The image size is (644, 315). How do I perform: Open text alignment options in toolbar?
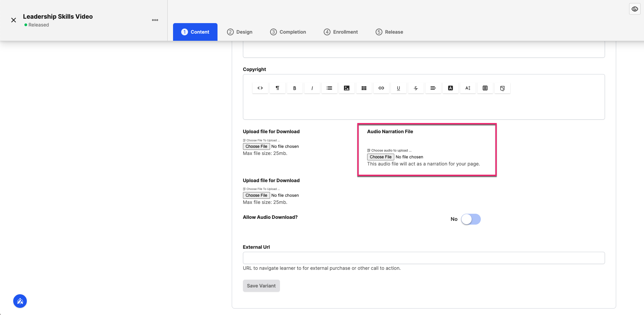[x=433, y=88]
